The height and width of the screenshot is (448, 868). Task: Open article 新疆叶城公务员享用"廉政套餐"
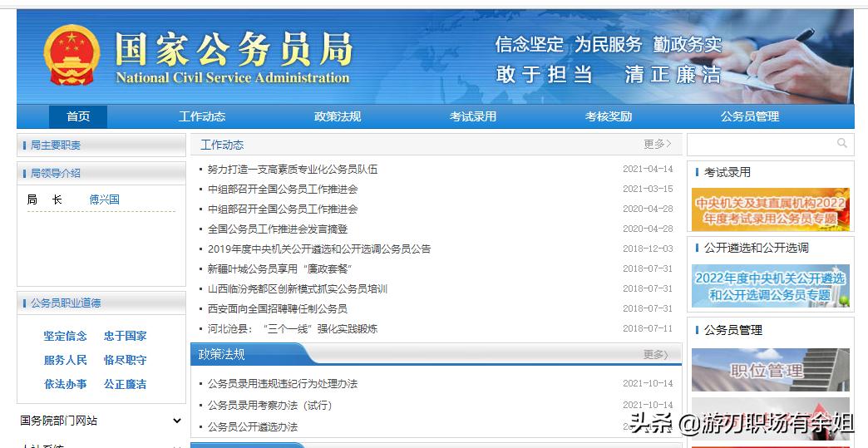click(x=279, y=268)
